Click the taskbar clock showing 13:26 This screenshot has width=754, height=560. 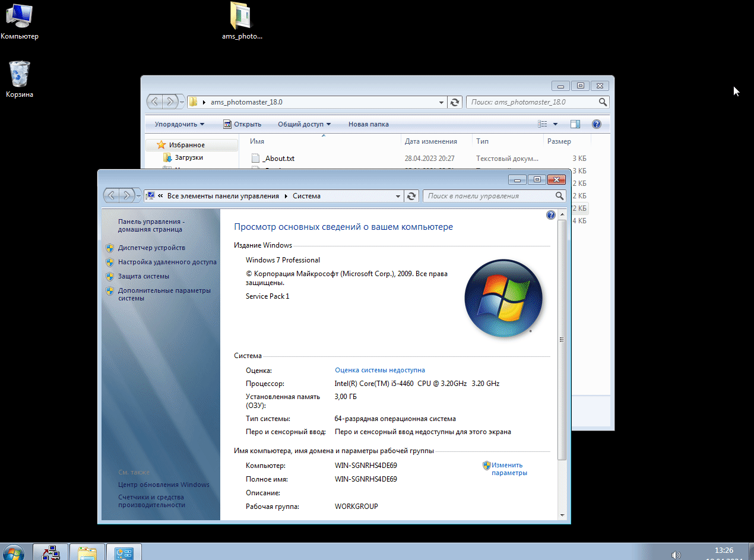click(x=724, y=551)
